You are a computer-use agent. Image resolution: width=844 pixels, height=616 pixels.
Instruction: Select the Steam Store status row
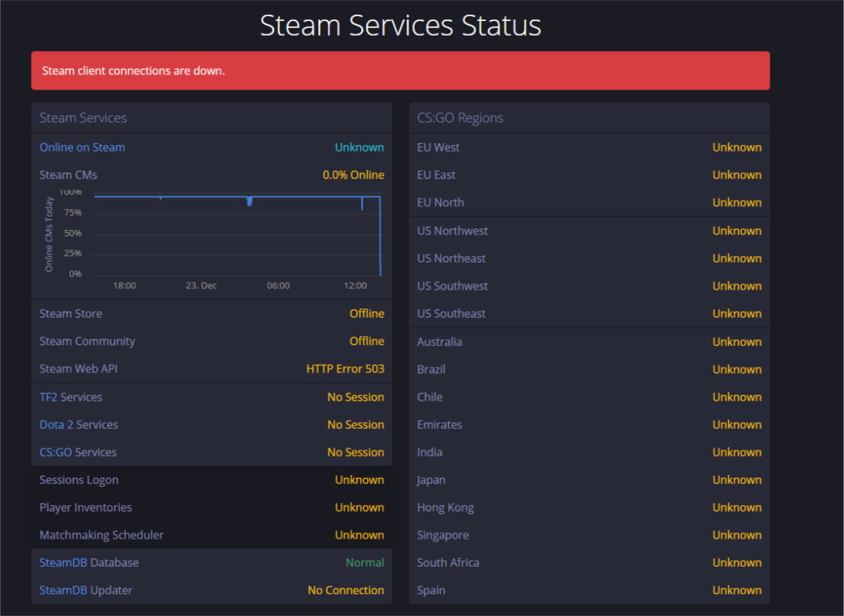[x=211, y=314]
